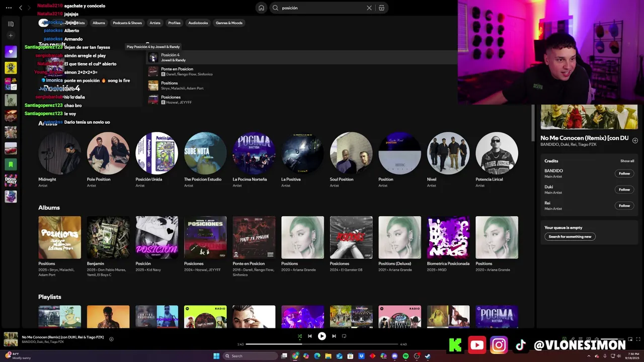Toggle shuffle playback
This screenshot has height=362, width=644.
click(x=299, y=336)
